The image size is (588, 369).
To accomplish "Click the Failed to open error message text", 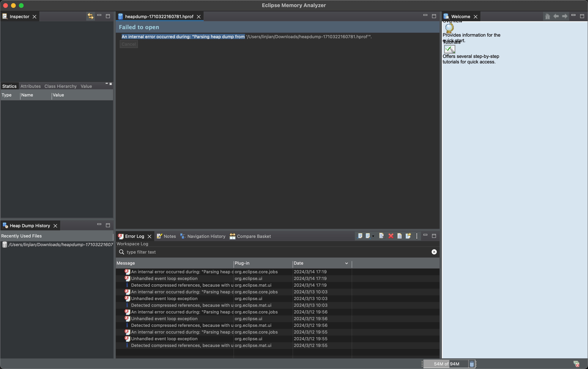I will pyautogui.click(x=247, y=37).
